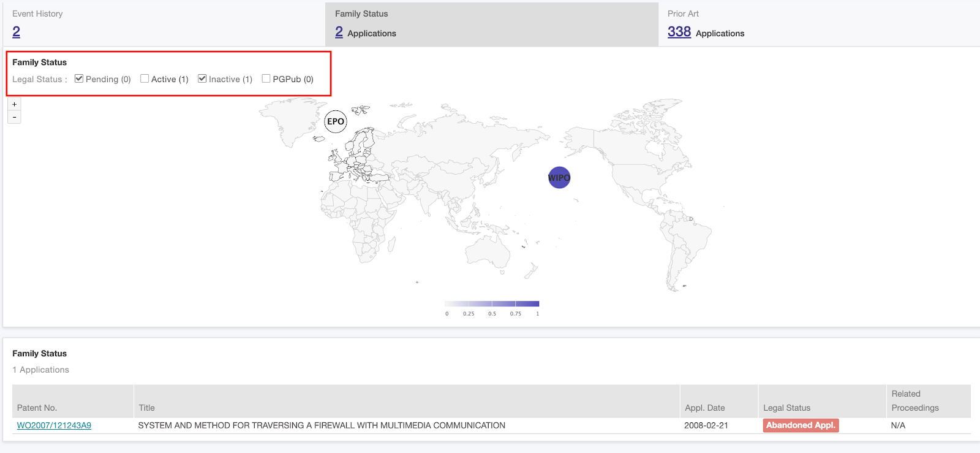Screen dimensions: 980x453
Task: Zoom out the map with minus button
Action: (x=14, y=117)
